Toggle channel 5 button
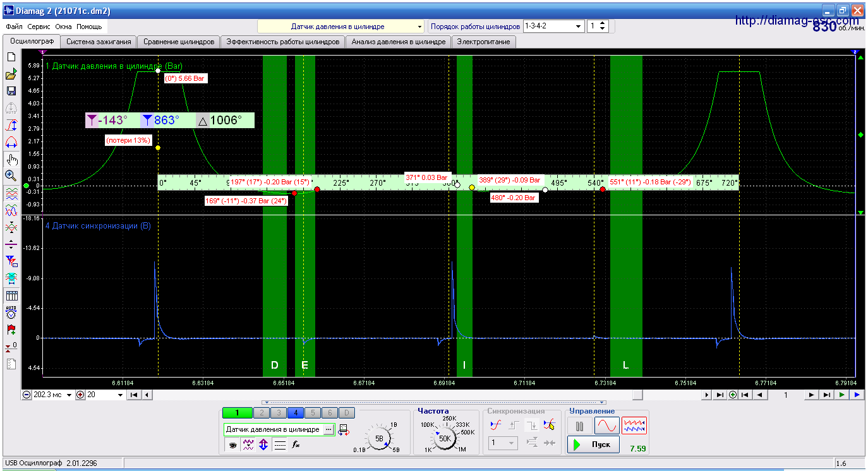The image size is (868, 471). pos(312,413)
